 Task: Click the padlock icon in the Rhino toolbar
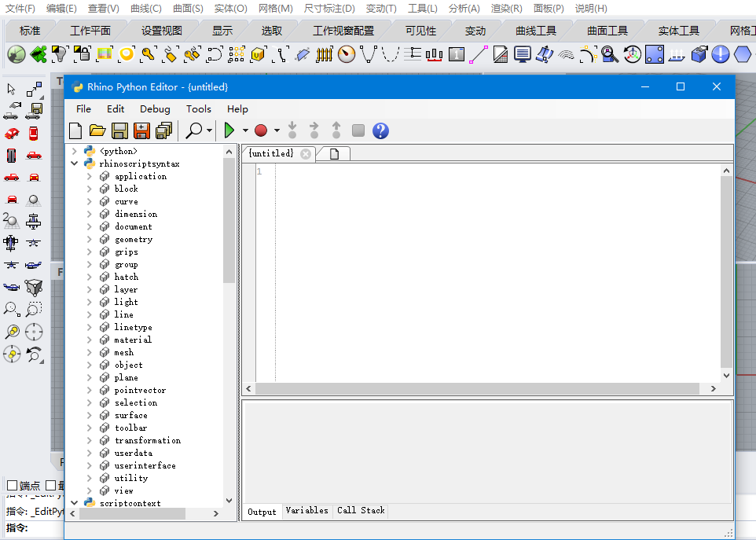[83, 54]
